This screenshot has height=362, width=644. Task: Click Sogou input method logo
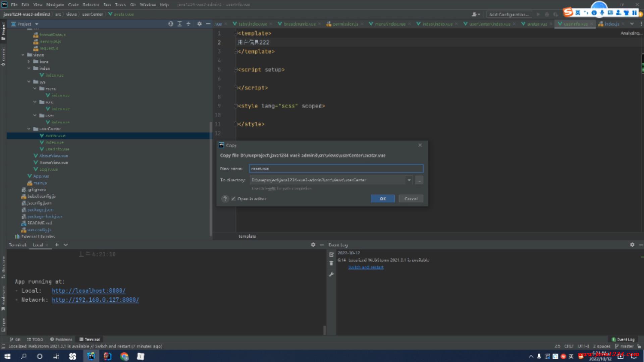(x=568, y=12)
